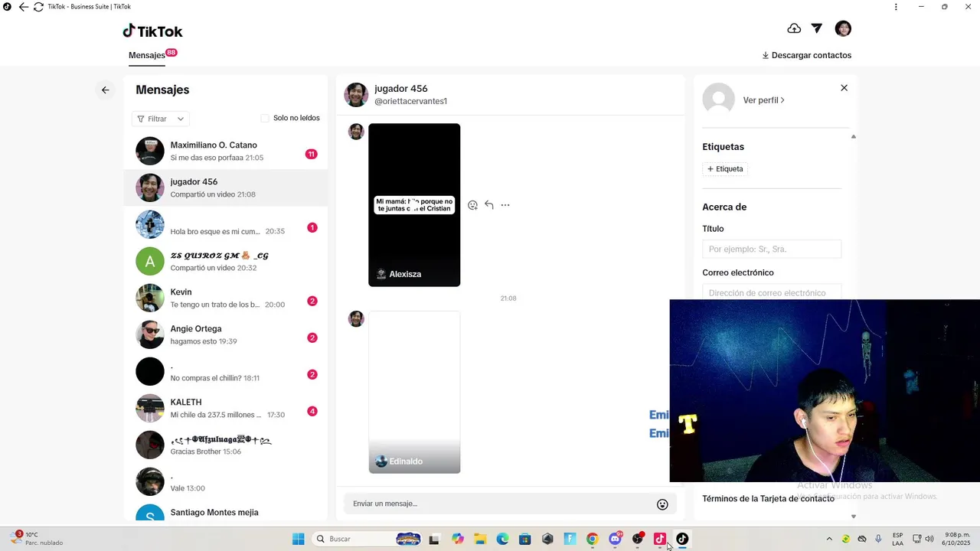The image size is (980, 551).
Task: Click the Título input field
Action: point(772,249)
